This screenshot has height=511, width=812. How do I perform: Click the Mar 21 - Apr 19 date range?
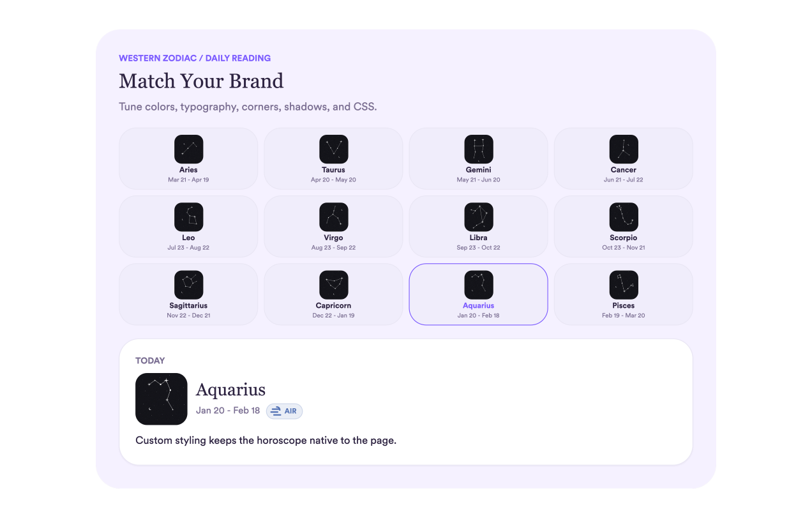pos(188,180)
